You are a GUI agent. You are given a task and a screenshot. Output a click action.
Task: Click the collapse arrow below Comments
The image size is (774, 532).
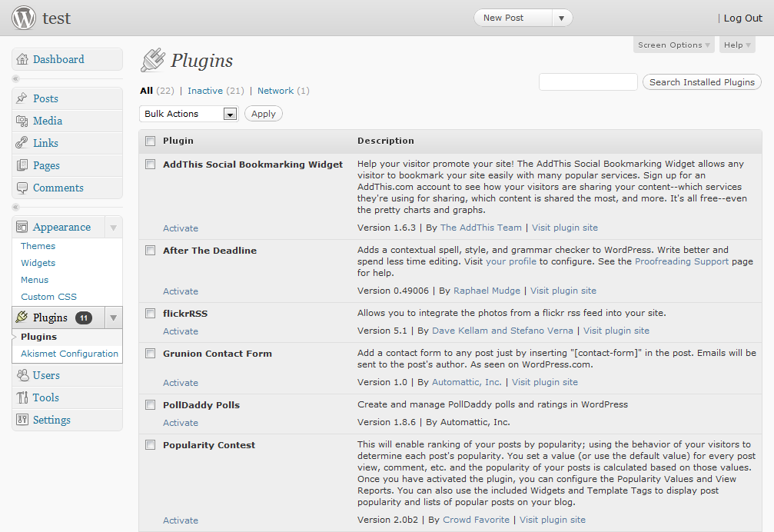coord(16,208)
